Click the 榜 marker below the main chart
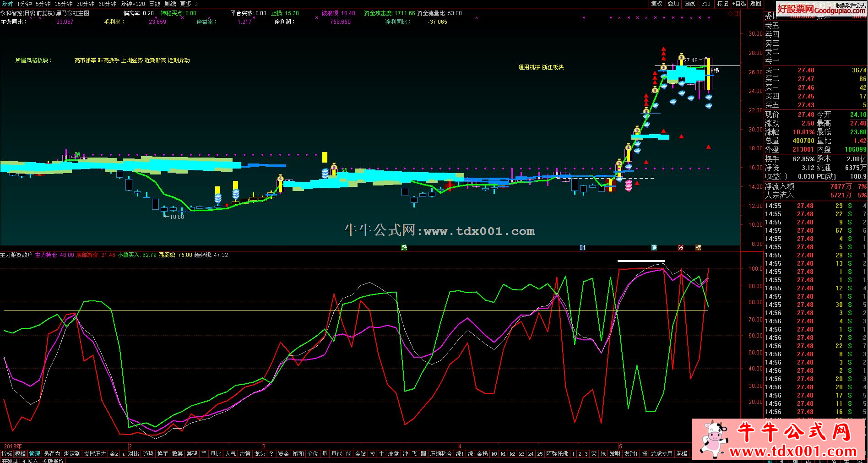The height and width of the screenshot is (463, 868). point(698,248)
